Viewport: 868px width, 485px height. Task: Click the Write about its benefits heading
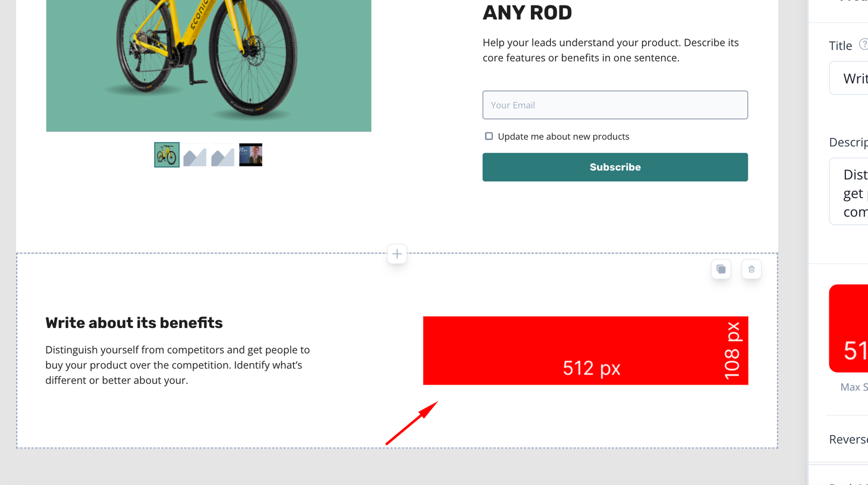(134, 323)
